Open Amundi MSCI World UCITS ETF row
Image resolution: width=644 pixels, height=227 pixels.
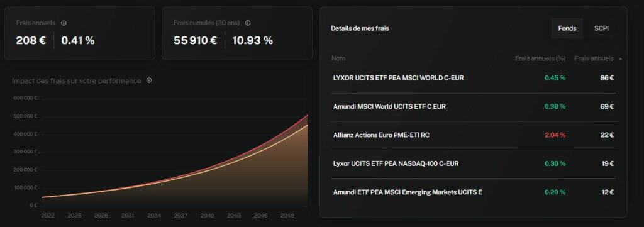474,107
